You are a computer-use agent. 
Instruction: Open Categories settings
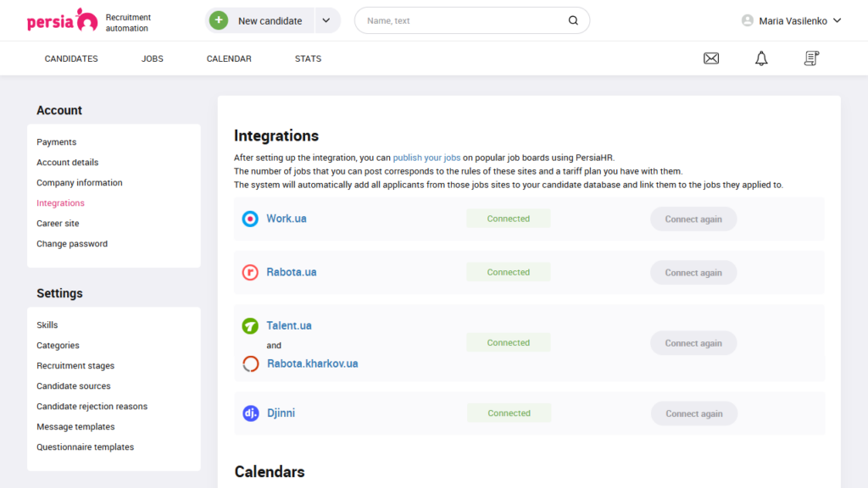(58, 346)
